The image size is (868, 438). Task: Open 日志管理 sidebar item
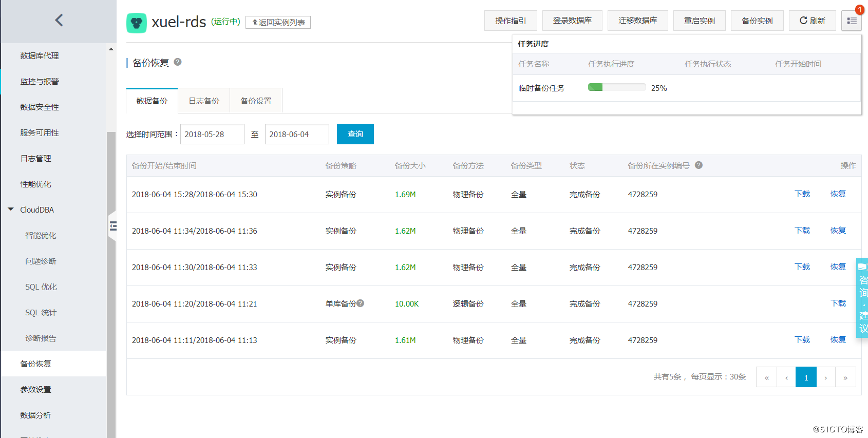tap(36, 159)
